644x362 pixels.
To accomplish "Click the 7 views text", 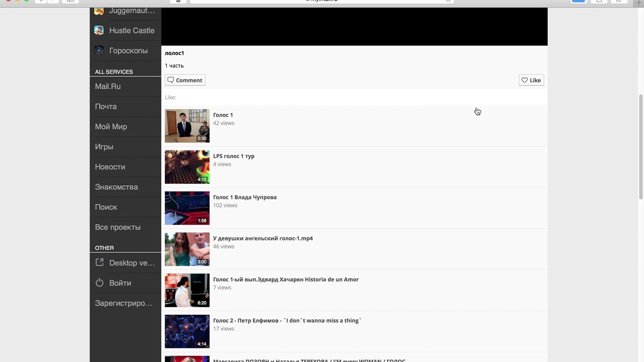I will pyautogui.click(x=222, y=288).
